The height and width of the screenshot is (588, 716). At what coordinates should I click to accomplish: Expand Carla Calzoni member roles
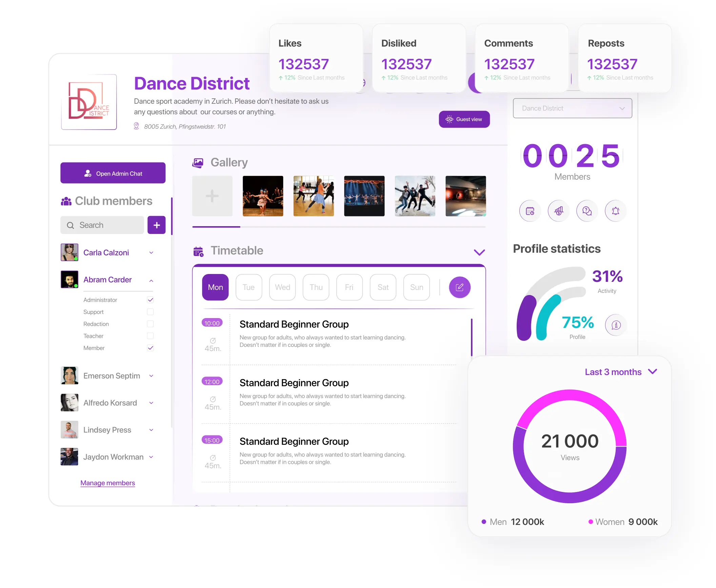pos(151,253)
